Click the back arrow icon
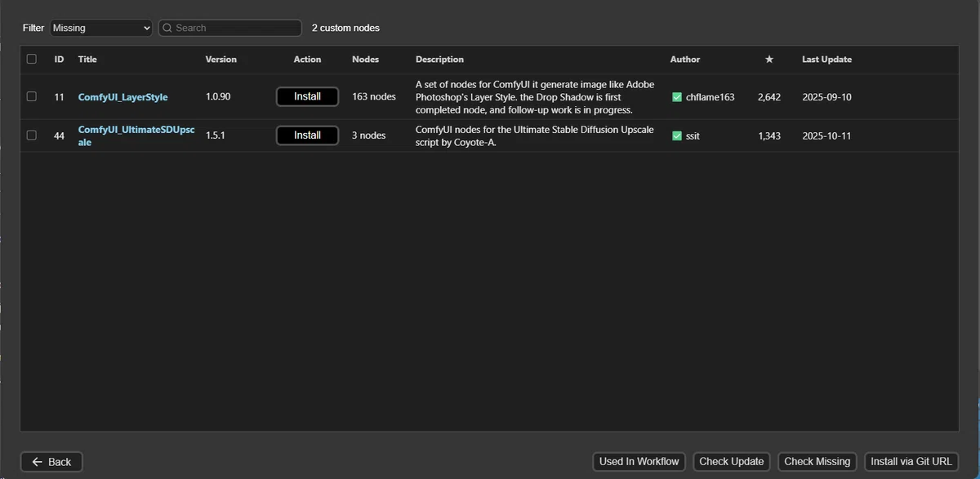The image size is (980, 479). (x=37, y=462)
